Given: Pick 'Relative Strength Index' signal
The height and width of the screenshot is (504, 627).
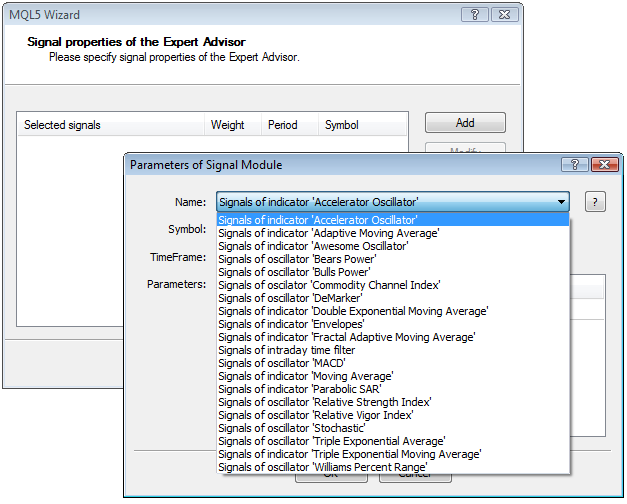Looking at the screenshot, I should click(x=393, y=402).
